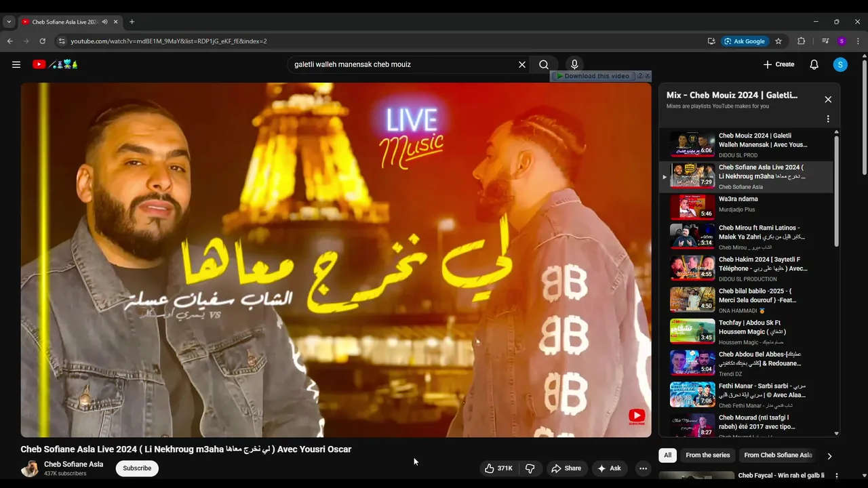View site information icon
The width and height of the screenshot is (868, 488).
pos(61,41)
